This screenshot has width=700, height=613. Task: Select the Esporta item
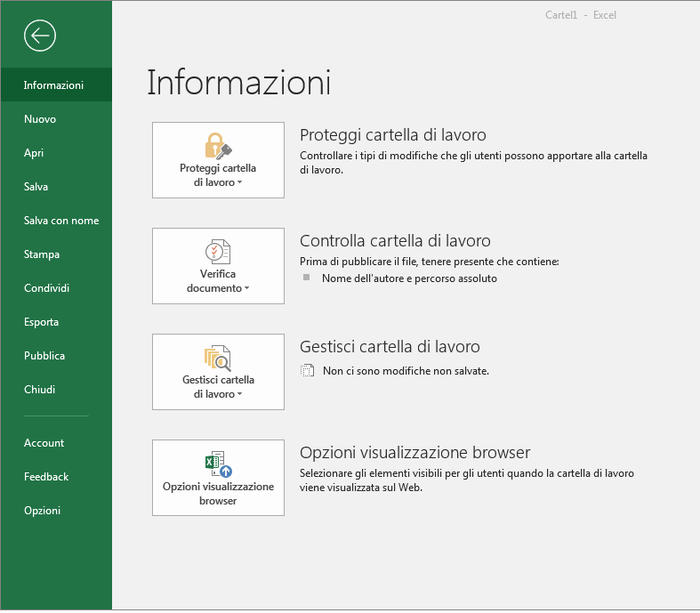tap(56, 322)
